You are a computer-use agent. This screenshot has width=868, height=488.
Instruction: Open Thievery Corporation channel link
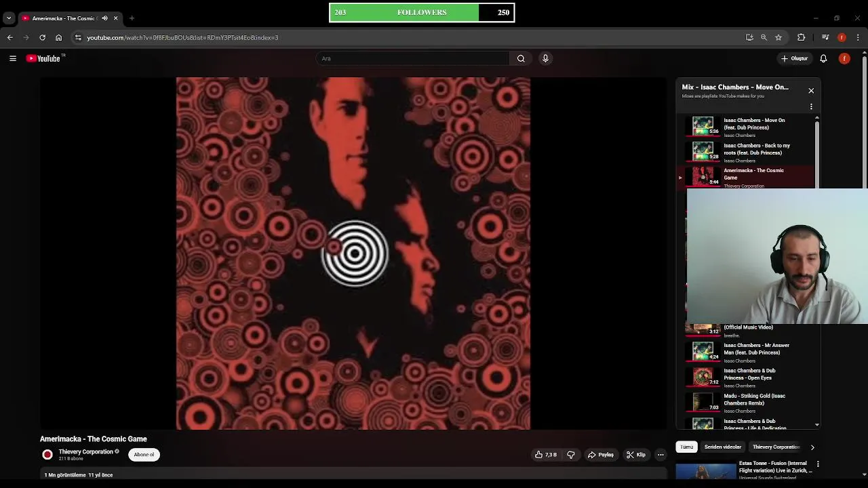coord(85,451)
